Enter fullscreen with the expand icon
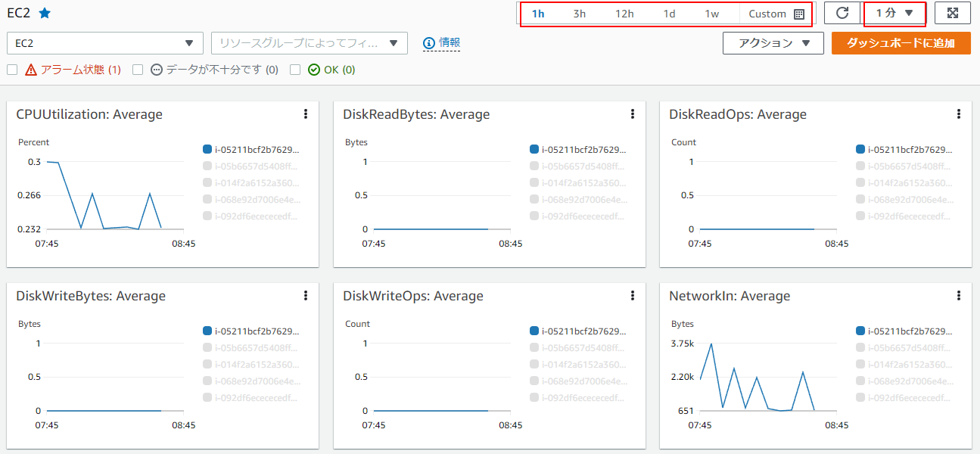980x454 pixels. click(952, 14)
